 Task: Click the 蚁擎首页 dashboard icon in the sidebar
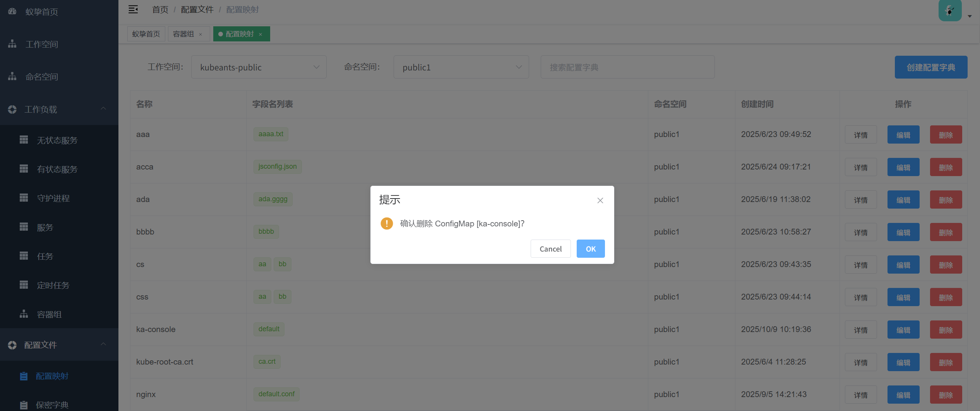pyautogui.click(x=12, y=12)
